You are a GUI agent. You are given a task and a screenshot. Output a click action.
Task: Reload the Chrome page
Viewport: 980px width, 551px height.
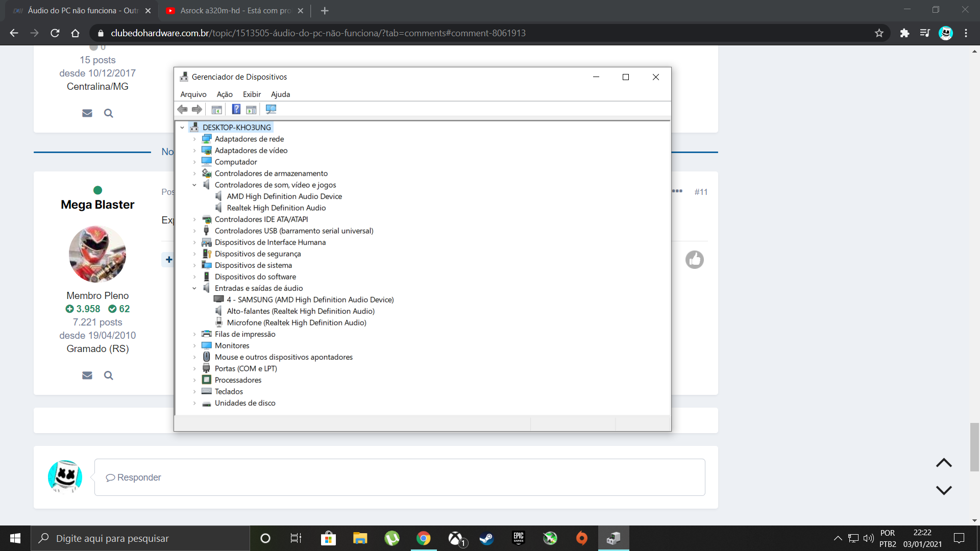55,33
